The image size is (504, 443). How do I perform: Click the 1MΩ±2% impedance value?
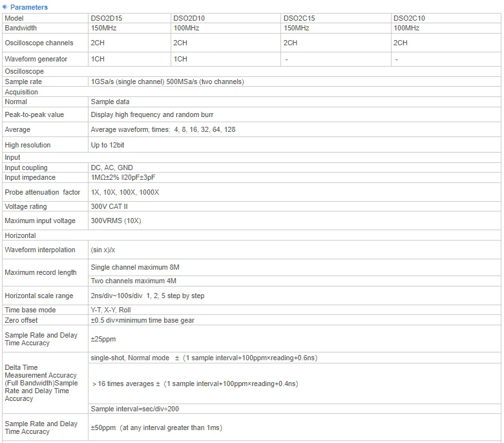[123, 177]
